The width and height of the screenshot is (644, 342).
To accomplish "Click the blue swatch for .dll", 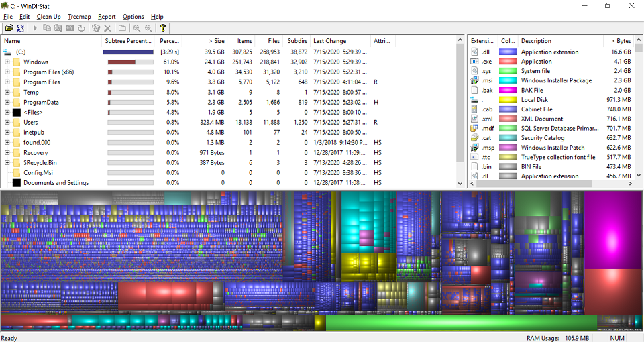I will click(508, 52).
